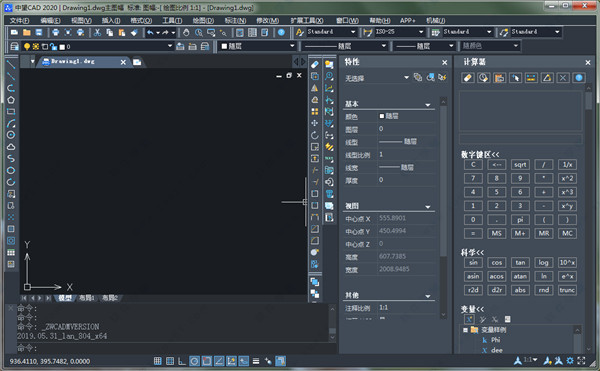Click the trunc calculator button
The image size is (600, 371).
[567, 290]
